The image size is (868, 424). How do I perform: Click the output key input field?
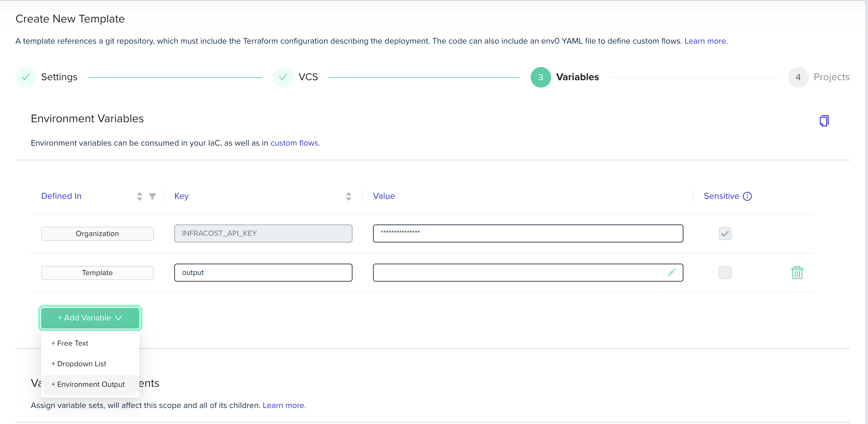pyautogui.click(x=263, y=272)
